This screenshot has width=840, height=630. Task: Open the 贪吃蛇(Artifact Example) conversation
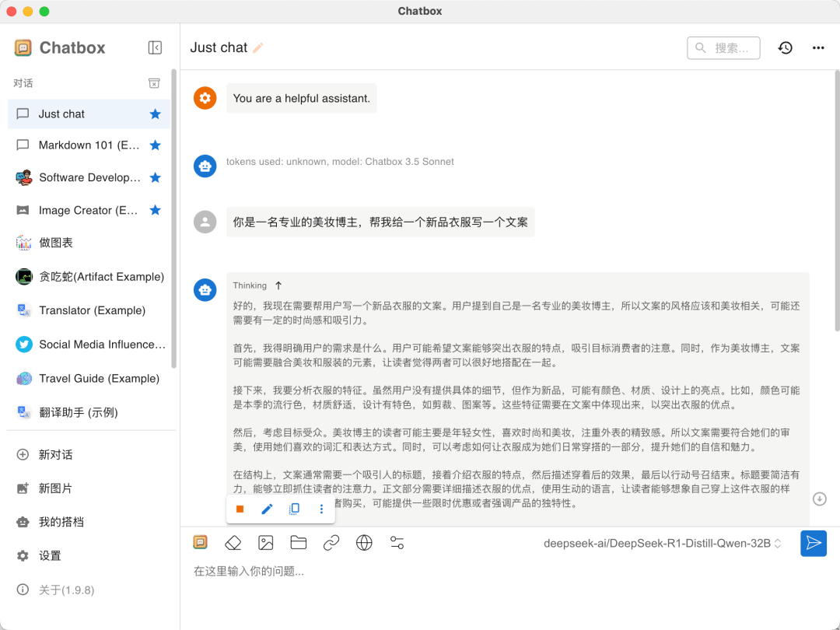[89, 276]
